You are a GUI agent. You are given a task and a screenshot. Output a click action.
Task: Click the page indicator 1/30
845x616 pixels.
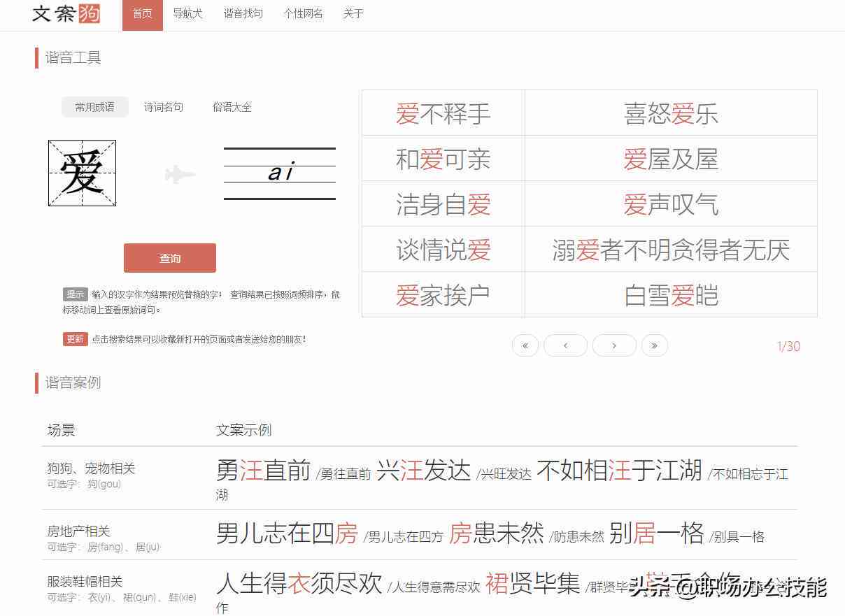[x=789, y=346]
